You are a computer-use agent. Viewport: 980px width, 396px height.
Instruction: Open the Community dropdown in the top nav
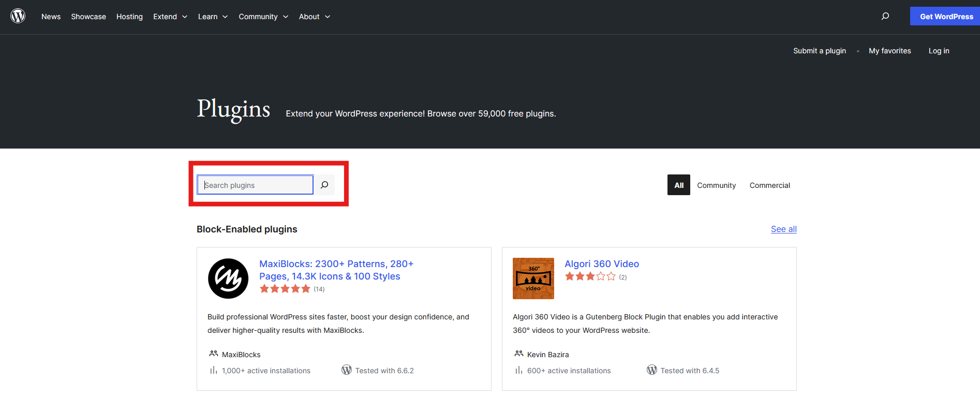(263, 17)
